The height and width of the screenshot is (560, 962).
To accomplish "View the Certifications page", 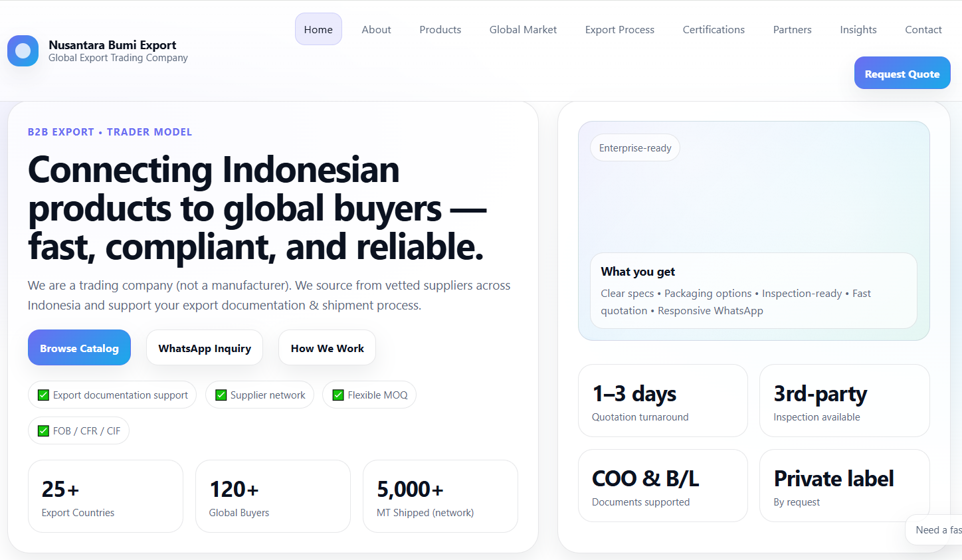I will point(714,30).
